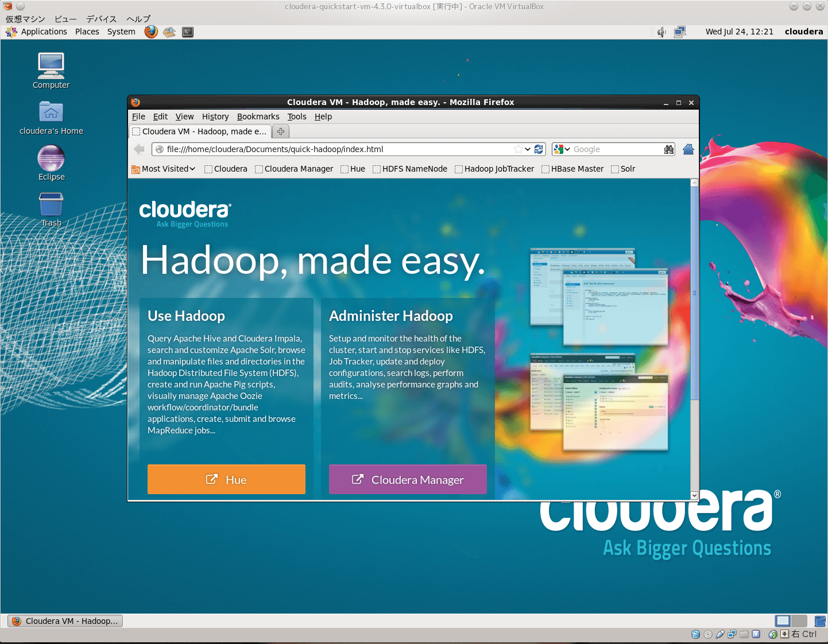Open the Trash desktop icon

click(51, 209)
